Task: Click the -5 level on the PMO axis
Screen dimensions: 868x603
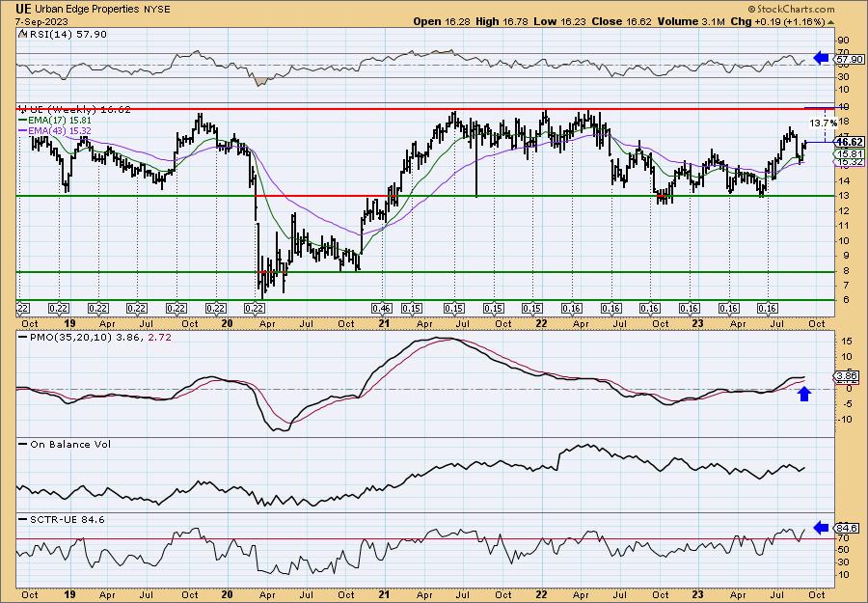Action: [844, 403]
